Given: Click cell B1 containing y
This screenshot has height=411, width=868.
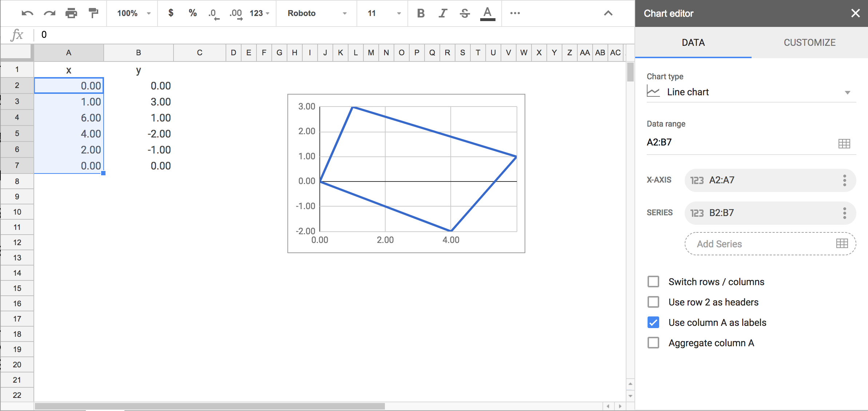Looking at the screenshot, I should [x=139, y=70].
